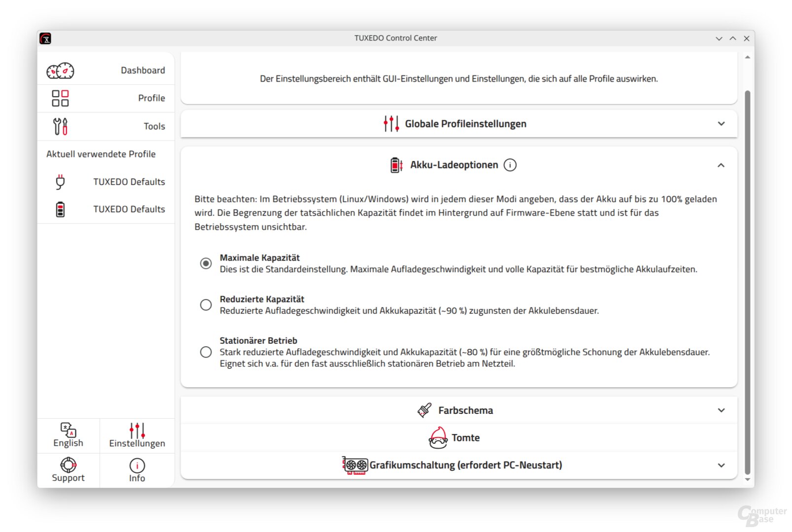792x532 pixels.
Task: Maximize window using title bar up chevron
Action: (x=733, y=38)
